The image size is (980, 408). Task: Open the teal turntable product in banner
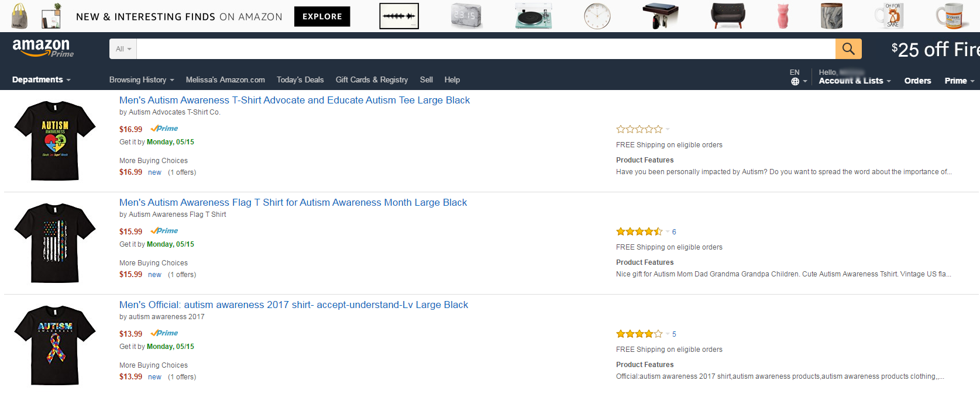(534, 16)
